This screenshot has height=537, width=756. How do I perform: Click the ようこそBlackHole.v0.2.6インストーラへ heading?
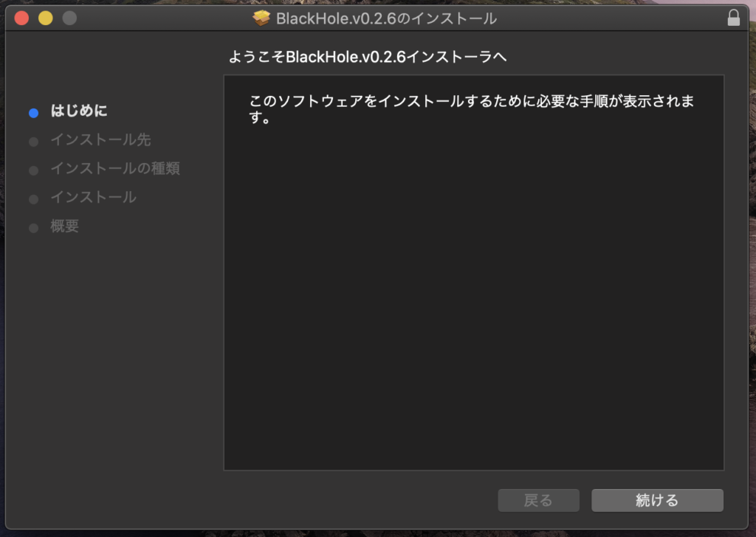click(368, 57)
